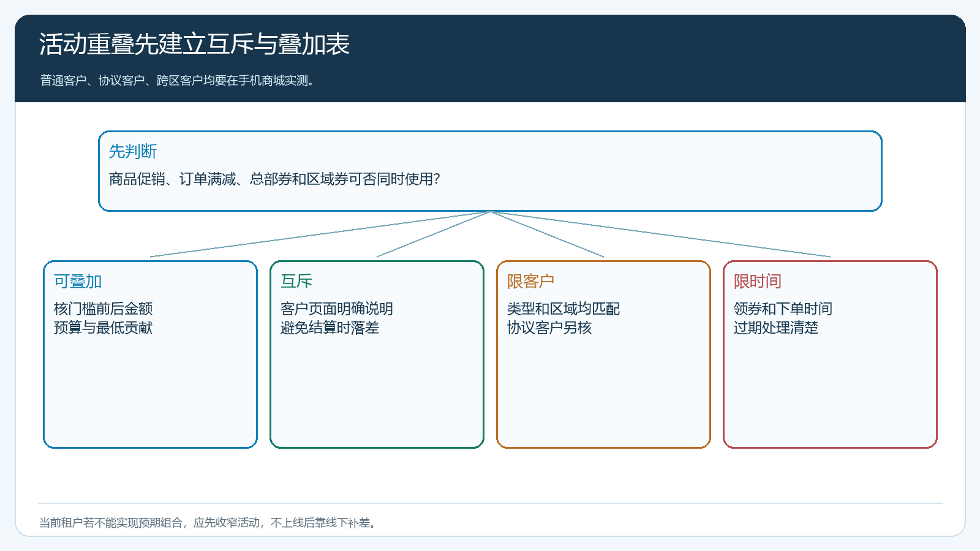980x551 pixels.
Task: Click the 限客户 card heading
Action: (x=531, y=282)
